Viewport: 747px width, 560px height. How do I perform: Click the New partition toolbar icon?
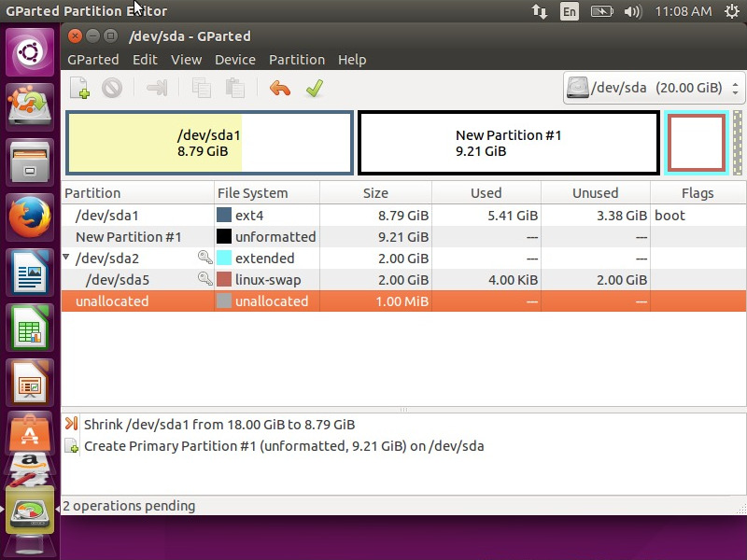(79, 88)
